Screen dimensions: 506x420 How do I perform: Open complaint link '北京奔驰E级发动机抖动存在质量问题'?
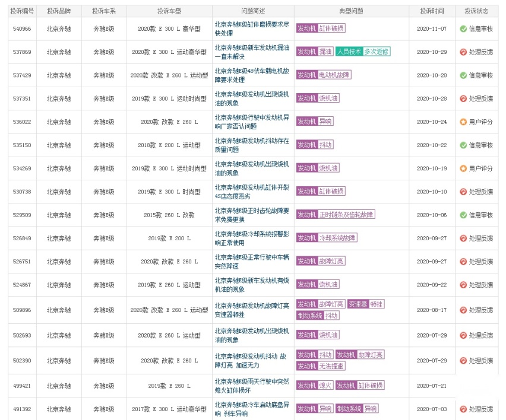252,145
